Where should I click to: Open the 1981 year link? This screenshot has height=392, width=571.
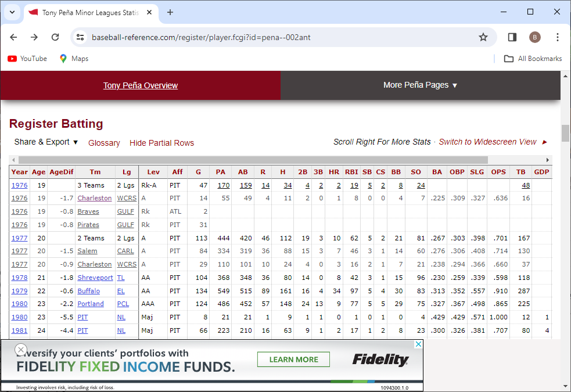click(x=19, y=330)
